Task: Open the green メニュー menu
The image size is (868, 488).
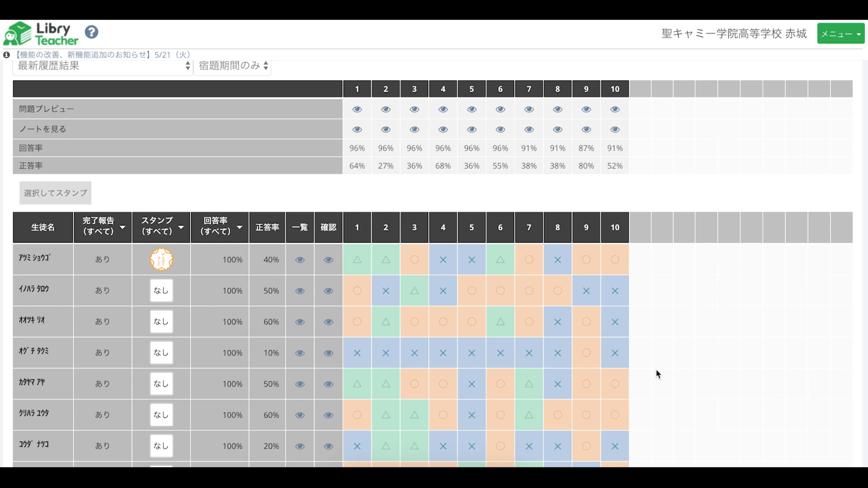Action: [x=841, y=34]
